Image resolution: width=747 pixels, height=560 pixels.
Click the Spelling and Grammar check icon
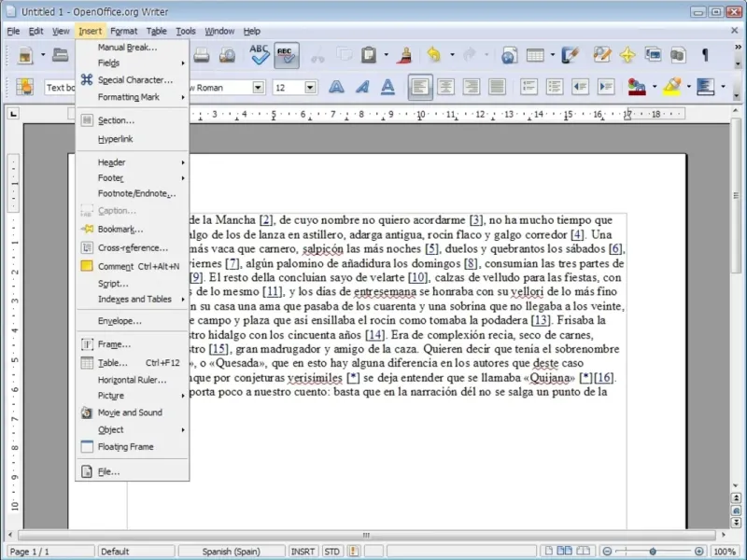pos(260,55)
